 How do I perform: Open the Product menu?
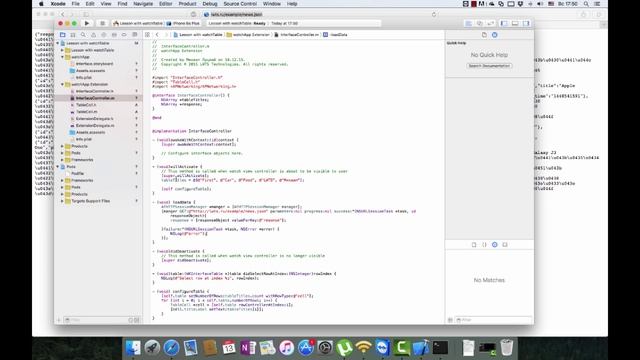pyautogui.click(x=187, y=4)
